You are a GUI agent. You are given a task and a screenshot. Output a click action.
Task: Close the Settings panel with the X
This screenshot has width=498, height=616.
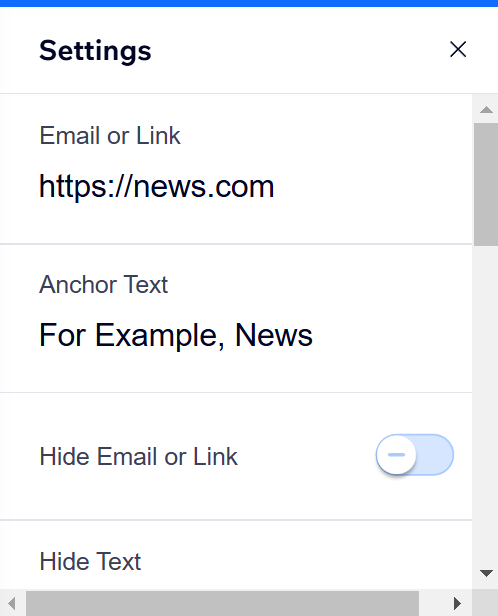pyautogui.click(x=458, y=50)
